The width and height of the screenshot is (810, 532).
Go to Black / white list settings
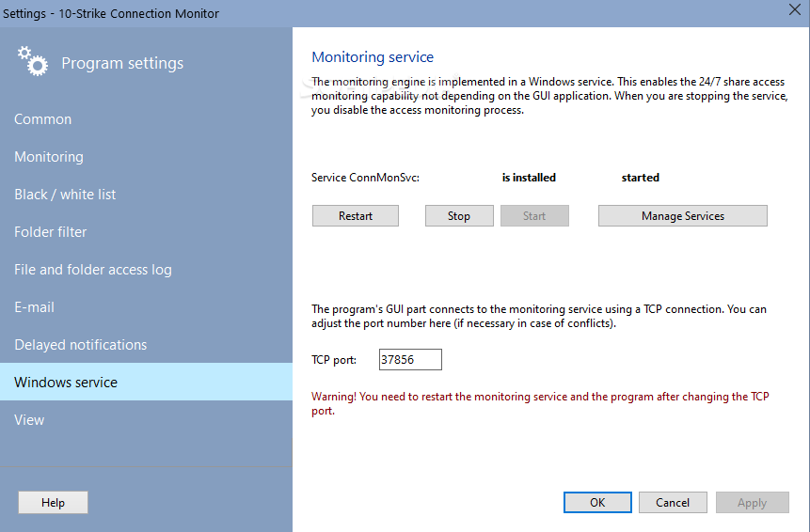point(146,195)
